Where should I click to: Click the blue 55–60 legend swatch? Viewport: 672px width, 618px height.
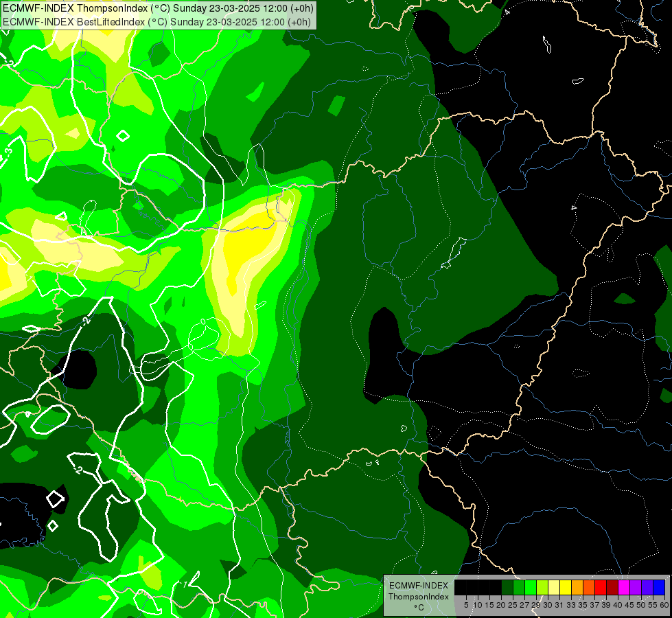659,587
